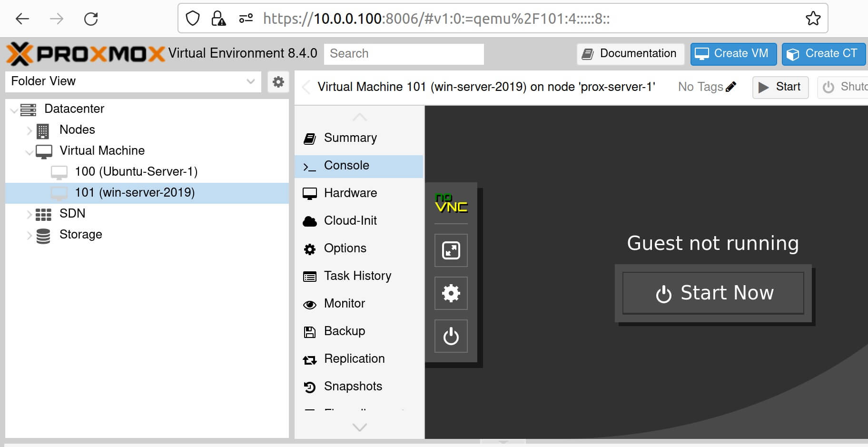Image resolution: width=868 pixels, height=447 pixels.
Task: Select VM 100 (Ubuntu-Server-1) in tree
Action: point(147,172)
